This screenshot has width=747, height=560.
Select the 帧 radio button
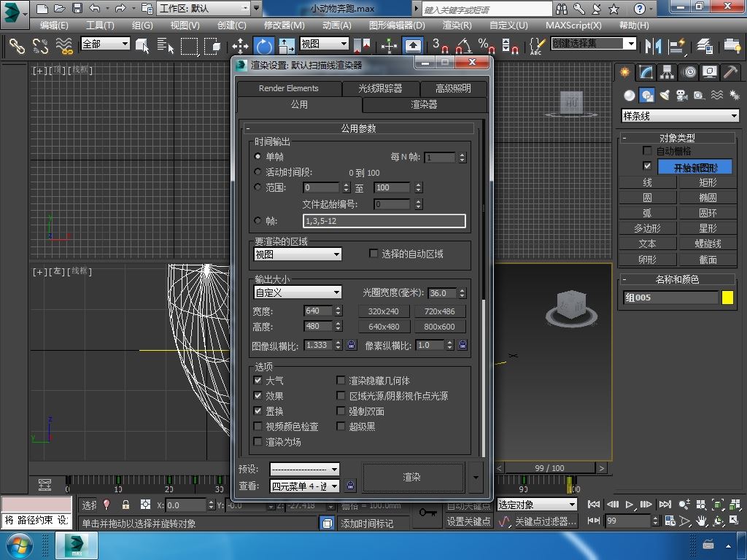pos(258,220)
